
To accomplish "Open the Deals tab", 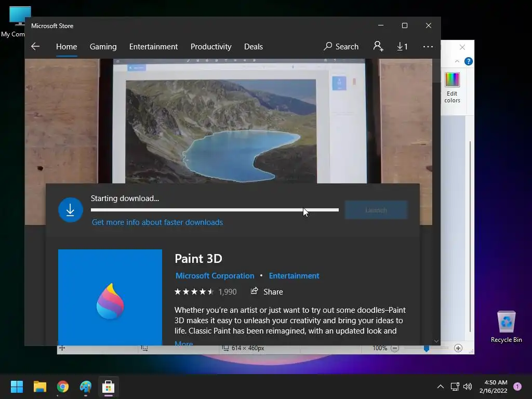I will coord(254,46).
